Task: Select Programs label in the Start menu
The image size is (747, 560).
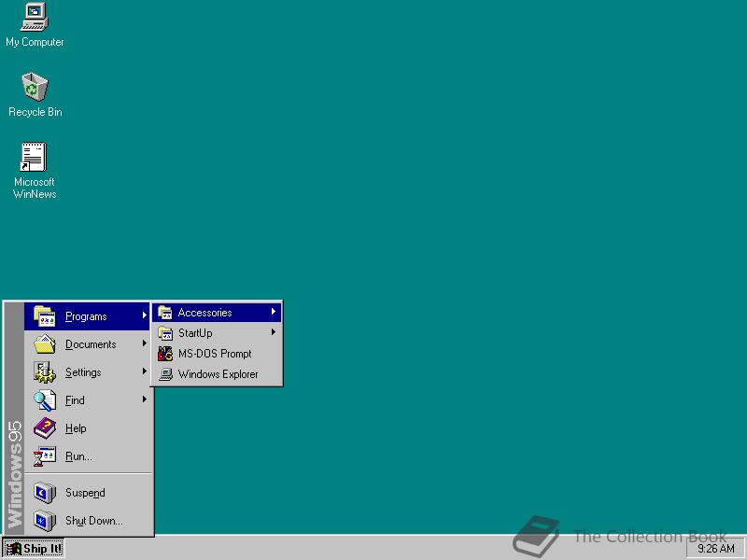Action: pyautogui.click(x=86, y=316)
